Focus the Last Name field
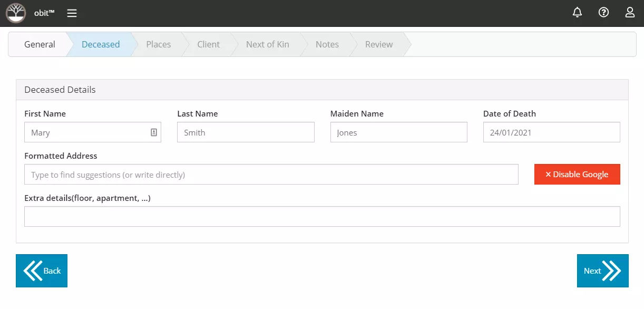The width and height of the screenshot is (644, 309). click(246, 132)
